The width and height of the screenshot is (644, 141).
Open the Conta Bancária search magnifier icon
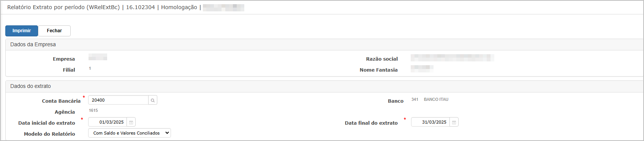pyautogui.click(x=153, y=100)
